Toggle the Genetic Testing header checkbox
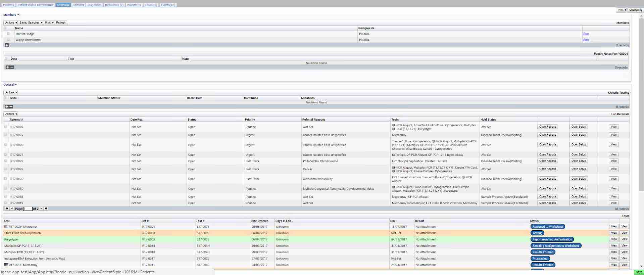Viewport: 644px width, 275px height. [x=5, y=98]
